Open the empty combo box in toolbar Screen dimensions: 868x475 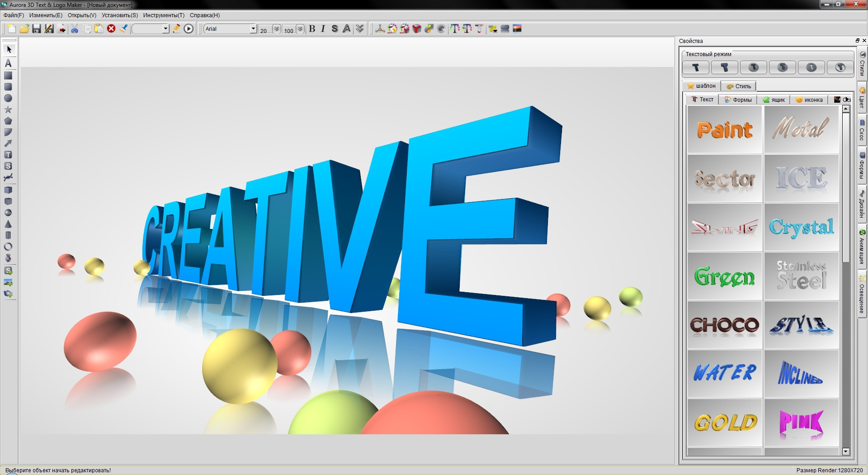(165, 29)
